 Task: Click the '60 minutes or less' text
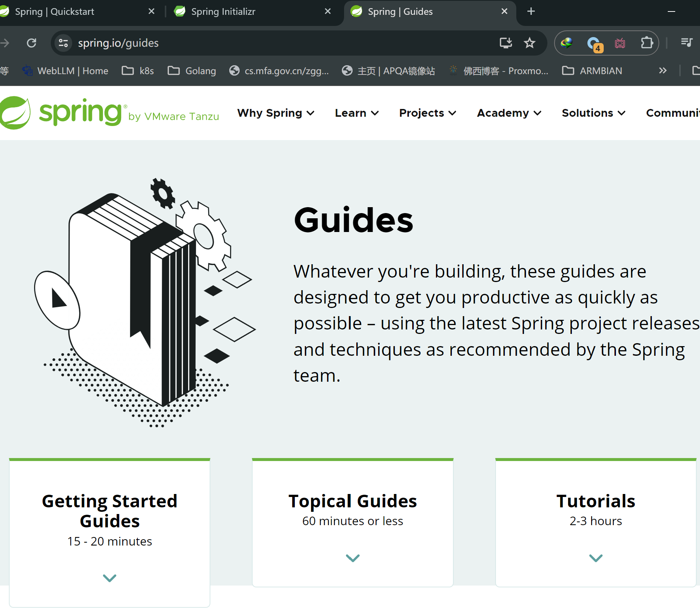point(353,521)
